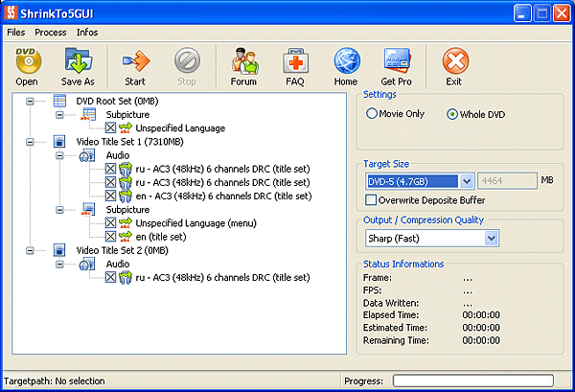Uncheck root Unspecified Language subpicture checkbox
The width and height of the screenshot is (575, 392).
[110, 127]
